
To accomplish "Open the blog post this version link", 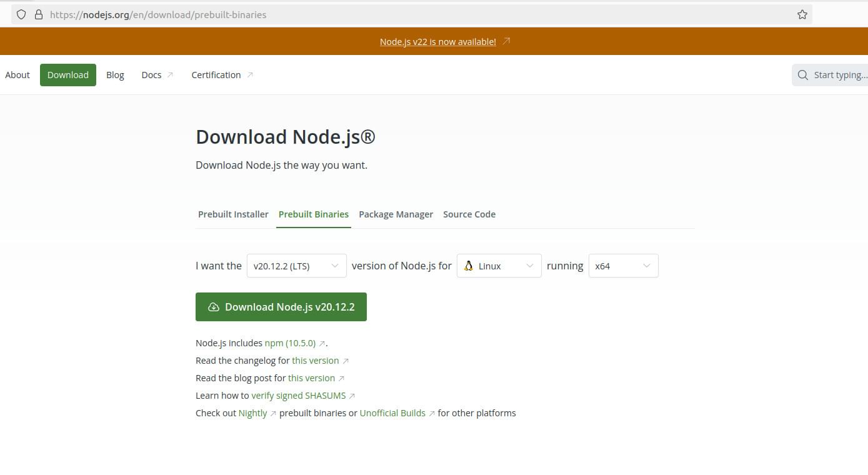I will click(x=312, y=378).
